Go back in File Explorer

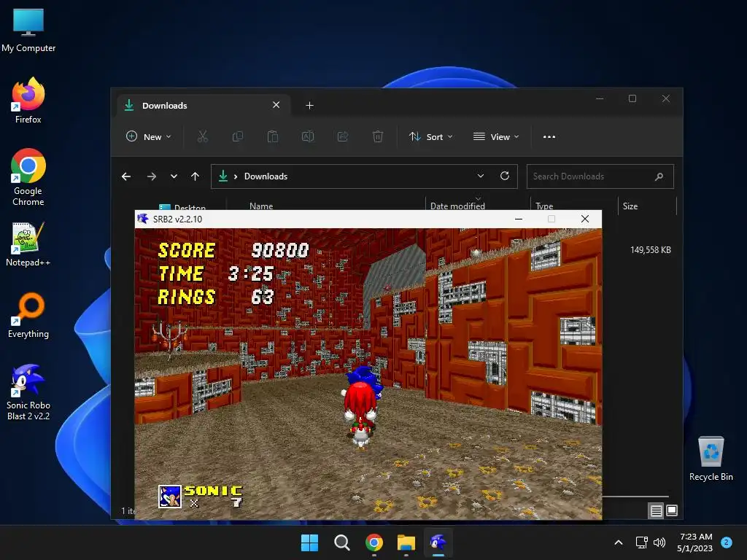tap(126, 176)
